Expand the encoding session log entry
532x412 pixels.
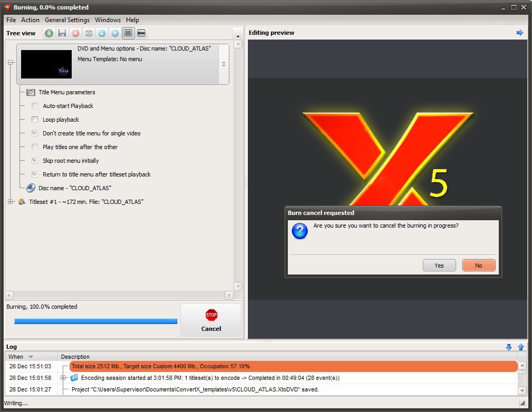(x=63, y=377)
